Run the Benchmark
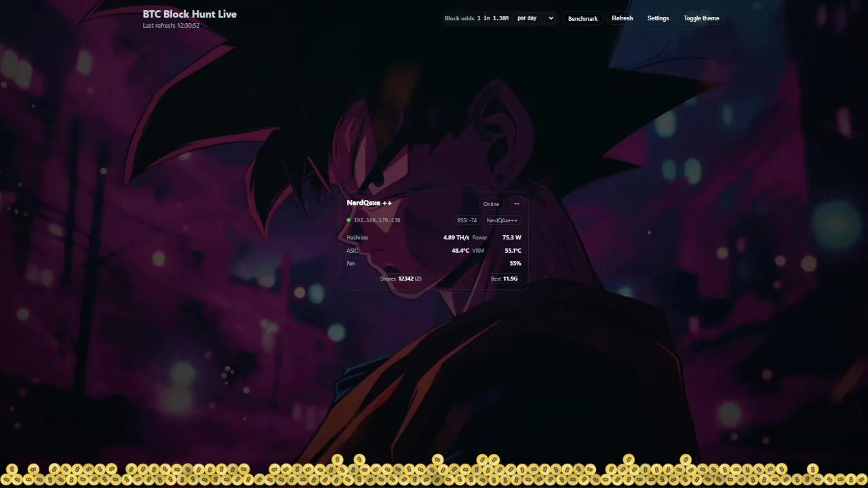868x488 pixels. pos(583,18)
